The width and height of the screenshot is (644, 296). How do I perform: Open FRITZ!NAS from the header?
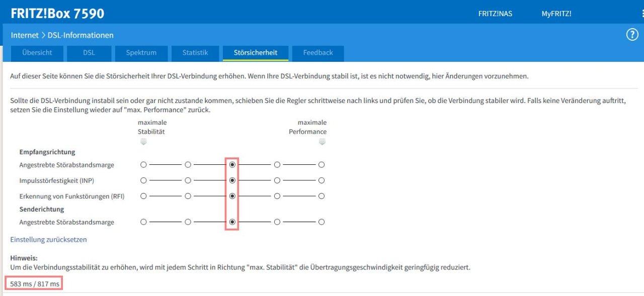(495, 14)
